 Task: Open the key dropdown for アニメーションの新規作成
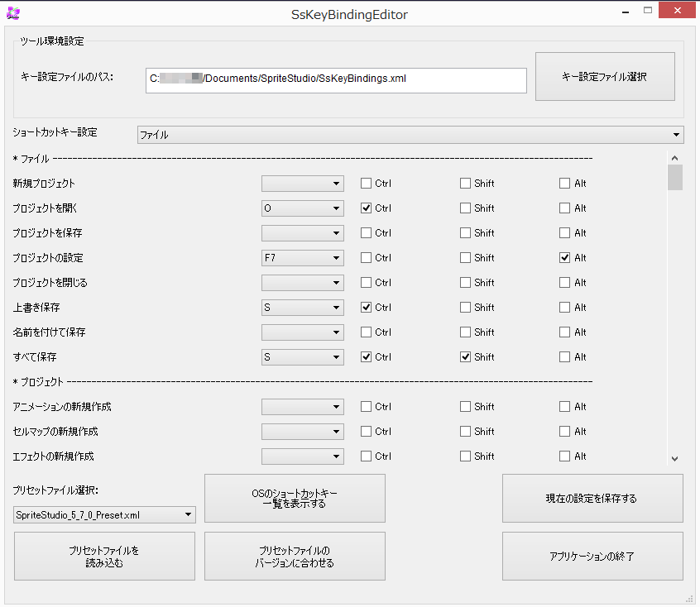click(303, 407)
